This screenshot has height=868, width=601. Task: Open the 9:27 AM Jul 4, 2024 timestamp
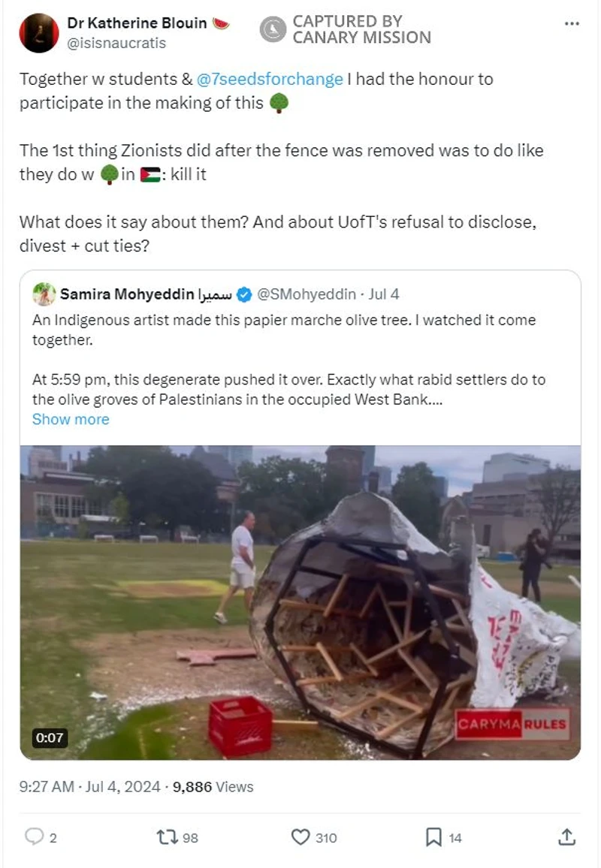point(89,787)
